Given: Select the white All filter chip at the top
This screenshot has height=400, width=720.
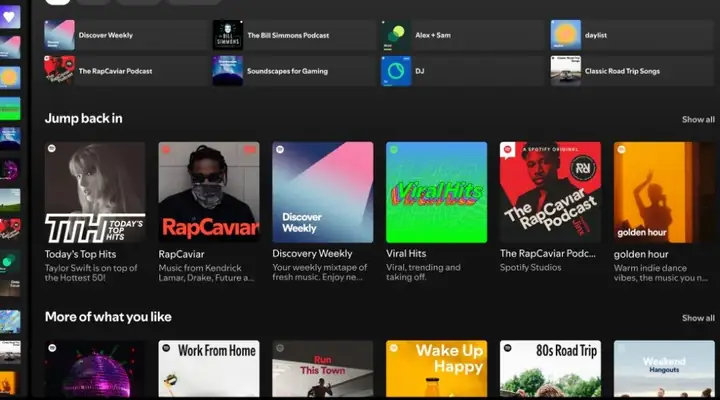Looking at the screenshot, I should click(57, 2).
